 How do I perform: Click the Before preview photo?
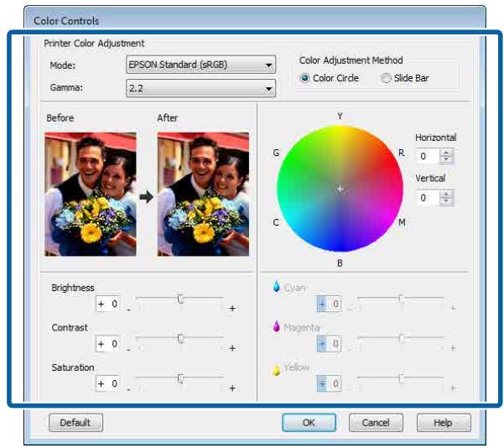[x=91, y=195]
